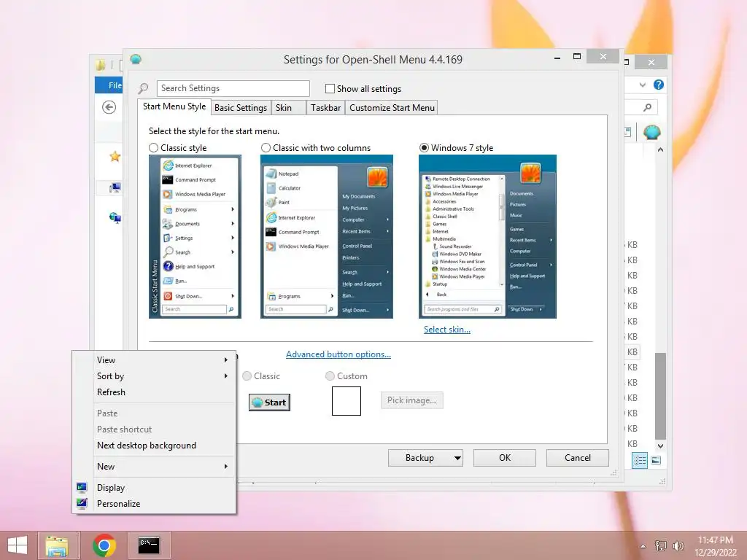Viewport: 747px width, 560px height.
Task: Choose Next desktop background menu item
Action: coord(155,446)
